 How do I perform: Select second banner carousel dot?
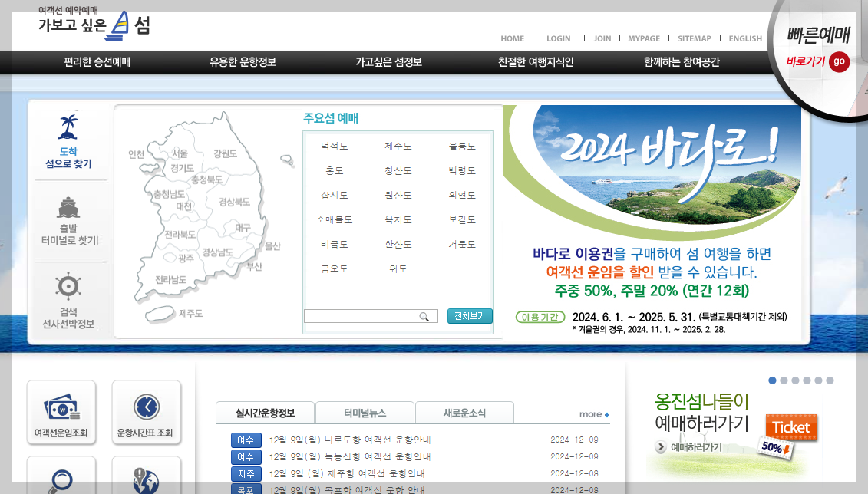[x=784, y=380]
